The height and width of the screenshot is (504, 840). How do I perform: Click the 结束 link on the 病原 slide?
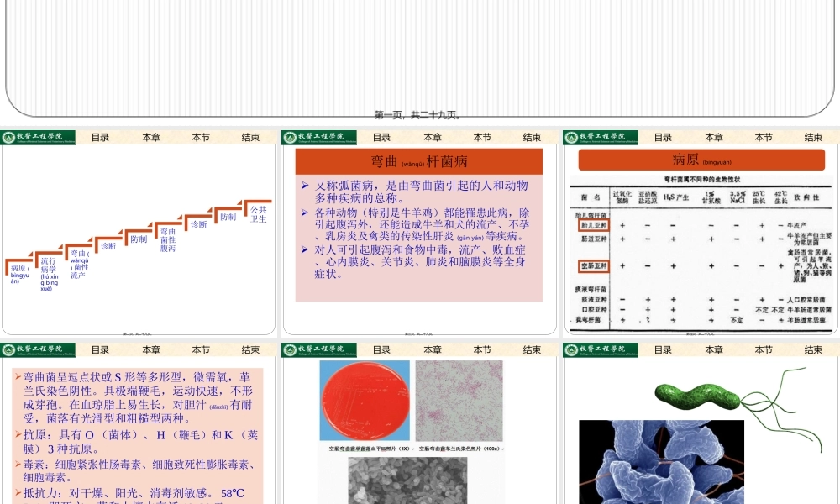(x=812, y=137)
